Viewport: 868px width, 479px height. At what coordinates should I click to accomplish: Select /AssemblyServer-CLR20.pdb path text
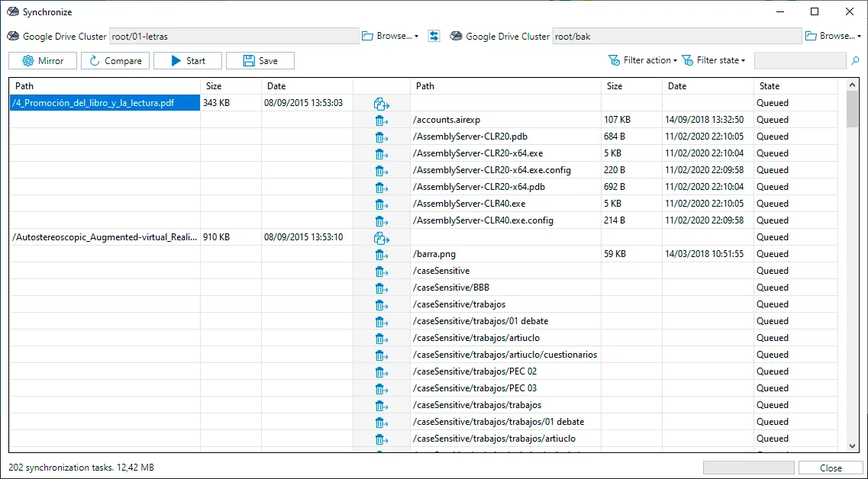click(470, 137)
